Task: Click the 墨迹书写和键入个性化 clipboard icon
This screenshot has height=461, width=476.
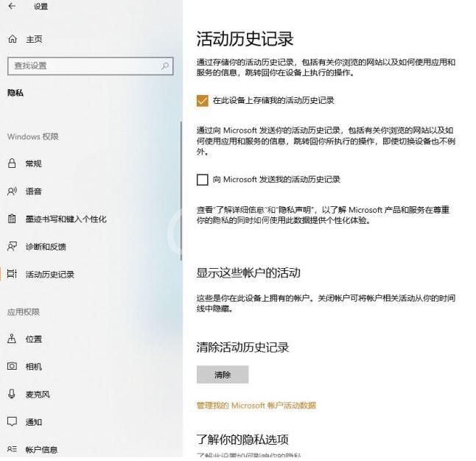Action: [x=12, y=219]
